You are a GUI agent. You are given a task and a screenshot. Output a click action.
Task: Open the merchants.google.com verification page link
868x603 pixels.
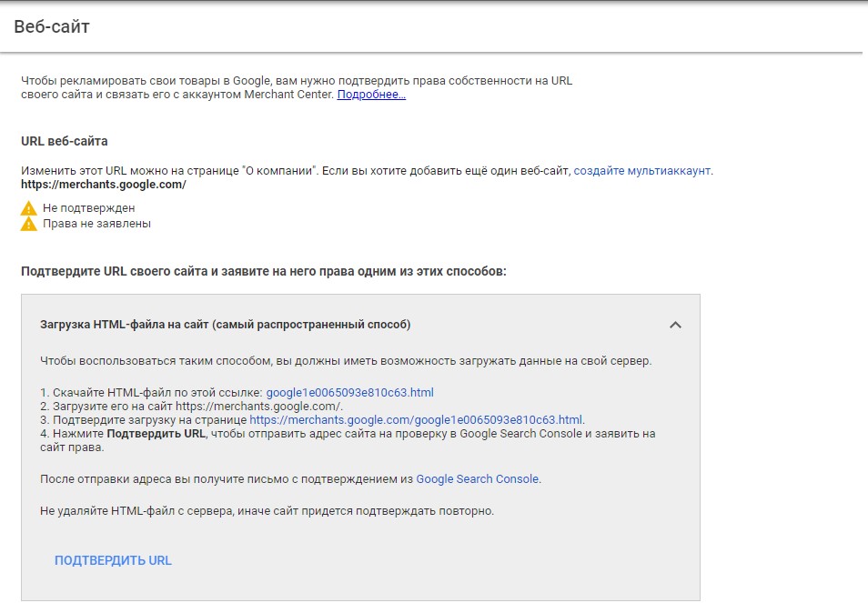[x=416, y=420]
